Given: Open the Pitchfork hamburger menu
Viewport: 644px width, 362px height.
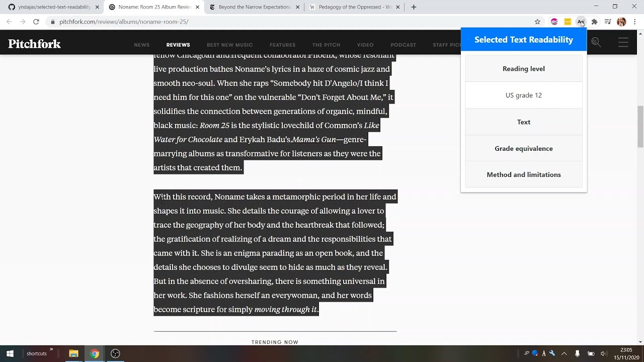Looking at the screenshot, I should click(x=623, y=43).
